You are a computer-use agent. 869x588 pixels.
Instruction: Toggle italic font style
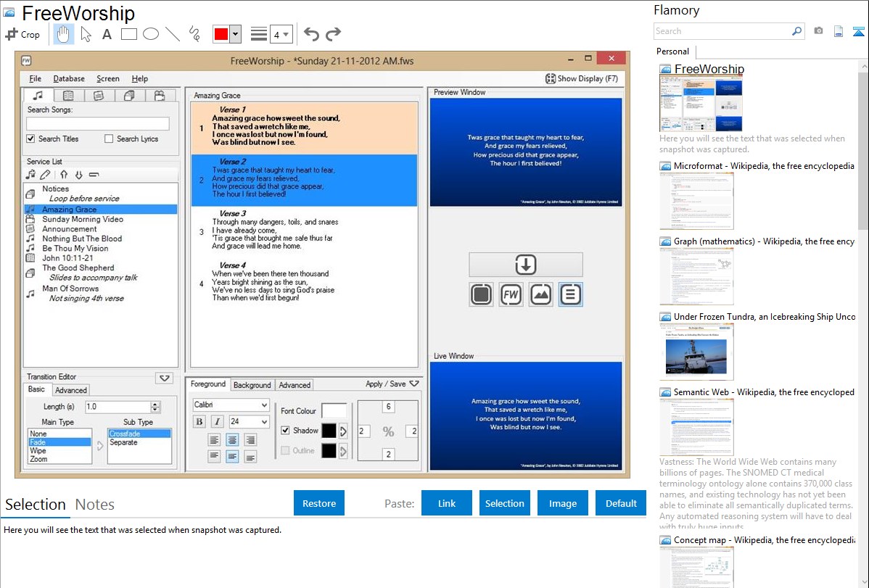point(218,422)
